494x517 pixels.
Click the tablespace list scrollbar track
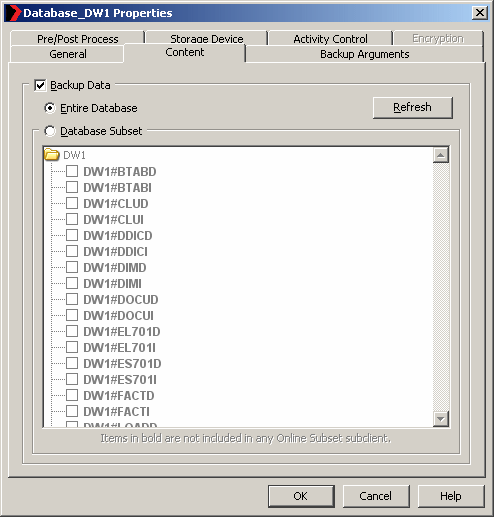click(x=441, y=287)
